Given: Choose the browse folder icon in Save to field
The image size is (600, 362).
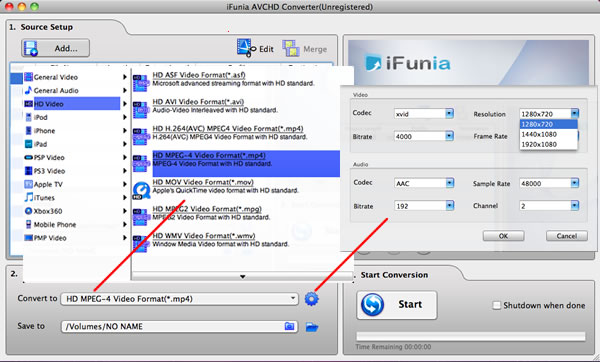Looking at the screenshot, I should tap(290, 326).
